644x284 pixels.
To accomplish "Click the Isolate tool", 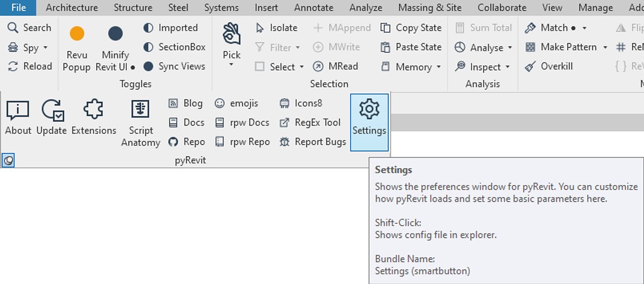I will tap(276, 28).
